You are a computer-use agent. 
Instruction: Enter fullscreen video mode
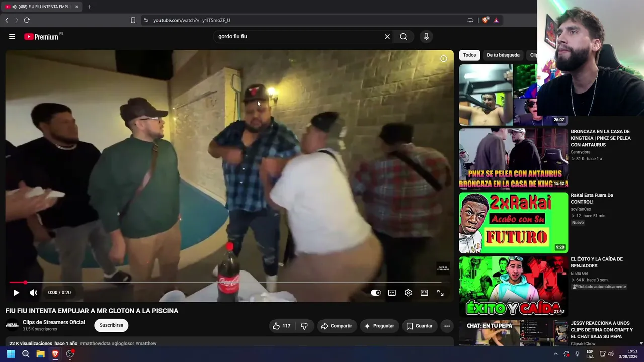point(440,293)
